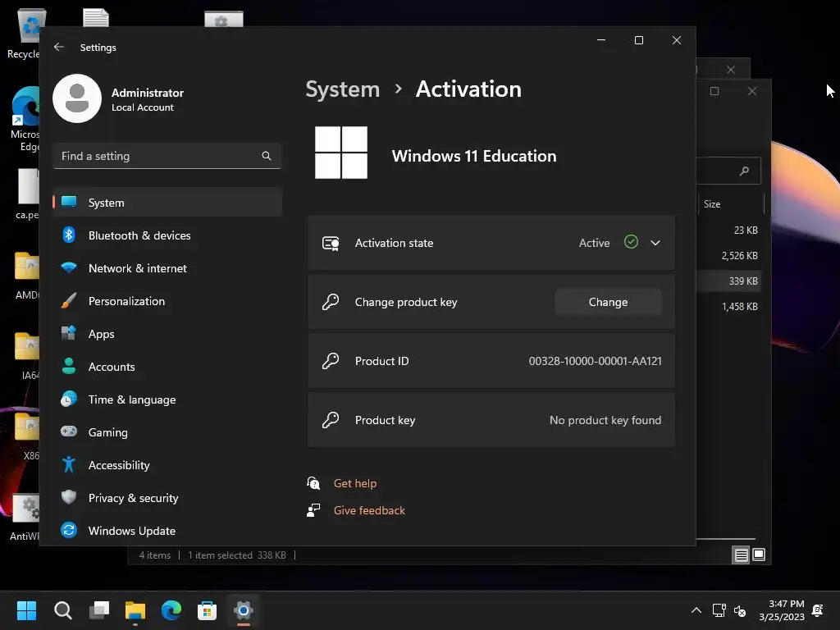
Task: Click the Windows logo beside Windows 11 Education
Action: coord(341,153)
